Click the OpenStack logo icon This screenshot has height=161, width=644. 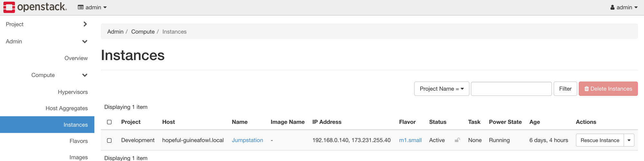(x=9, y=7)
